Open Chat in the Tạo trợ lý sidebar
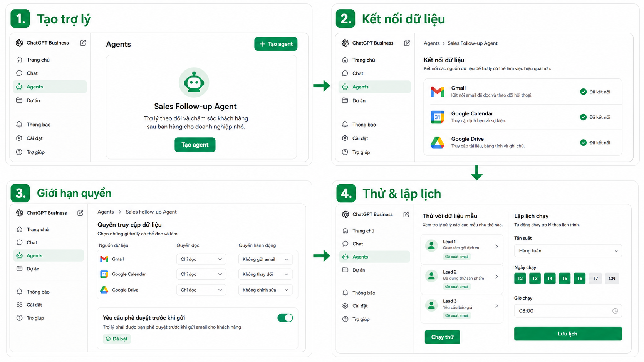644x362 pixels. point(50,73)
